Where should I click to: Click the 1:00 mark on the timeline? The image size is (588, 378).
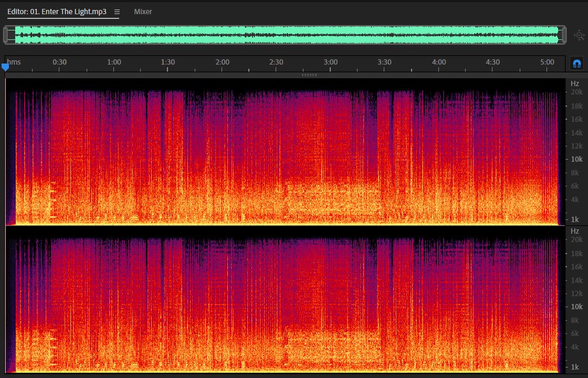(114, 62)
